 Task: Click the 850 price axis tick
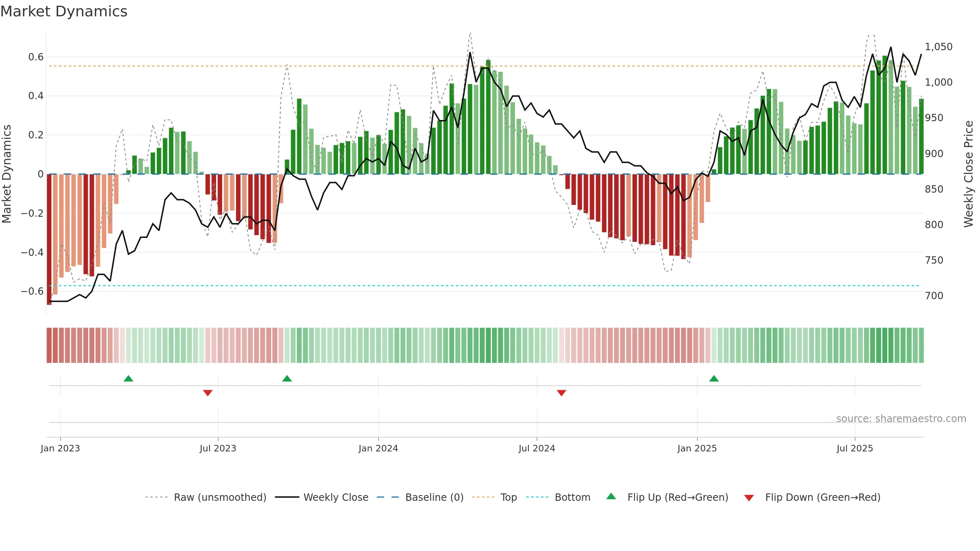(x=934, y=189)
